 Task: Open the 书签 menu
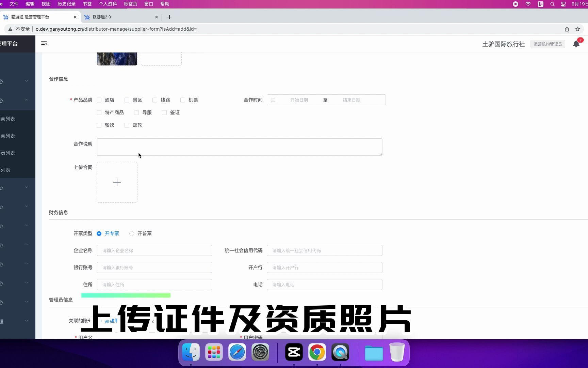[87, 4]
